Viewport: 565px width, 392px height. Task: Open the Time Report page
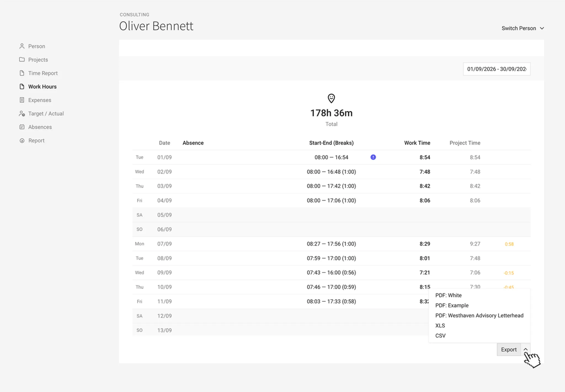[x=43, y=73]
